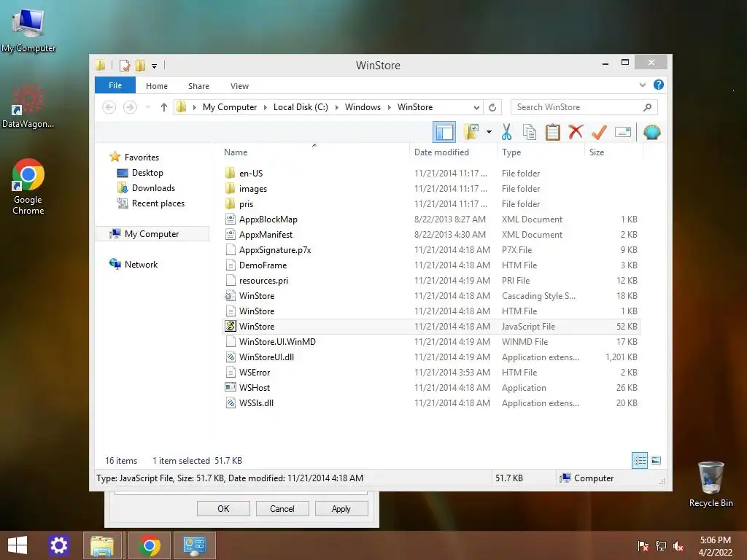
Task: Click the folder options icon in toolbar
Action: (471, 132)
